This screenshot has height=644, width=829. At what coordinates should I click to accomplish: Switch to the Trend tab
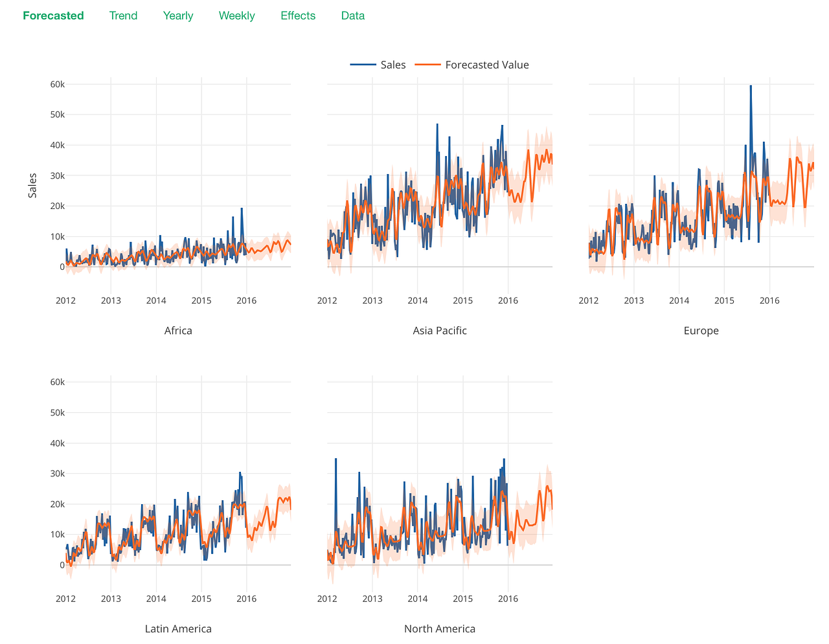pyautogui.click(x=123, y=16)
